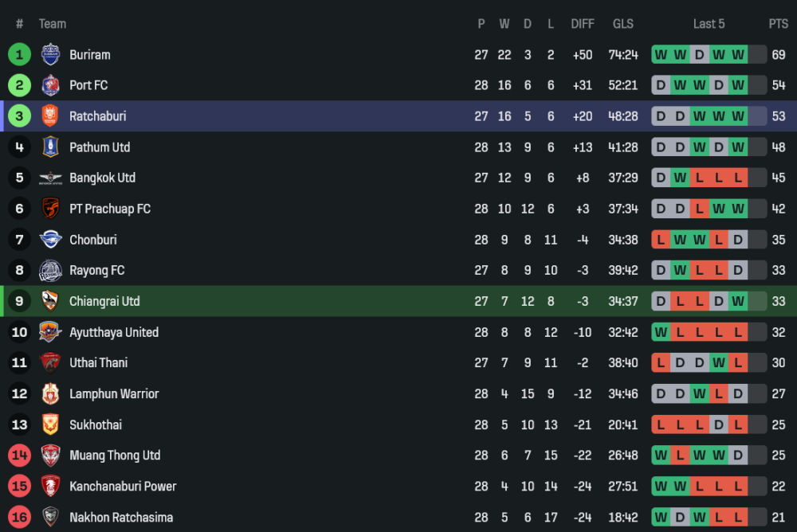
Task: Click the Ratchaburi orange crest icon
Action: tap(50, 116)
